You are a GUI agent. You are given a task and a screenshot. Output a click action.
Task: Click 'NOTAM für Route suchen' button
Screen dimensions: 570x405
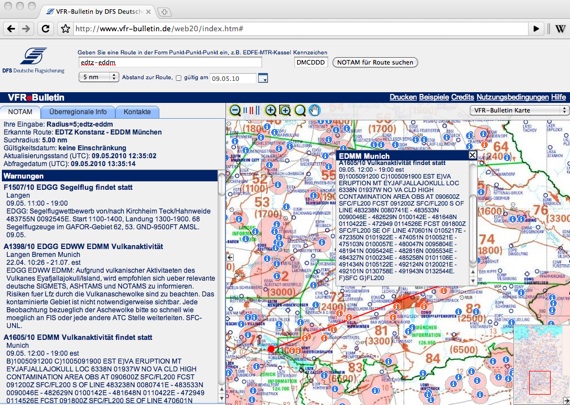coord(375,62)
